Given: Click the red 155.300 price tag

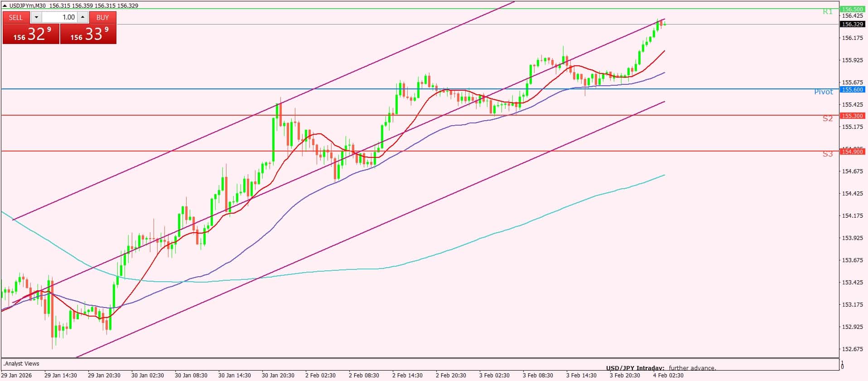Looking at the screenshot, I should tap(852, 116).
